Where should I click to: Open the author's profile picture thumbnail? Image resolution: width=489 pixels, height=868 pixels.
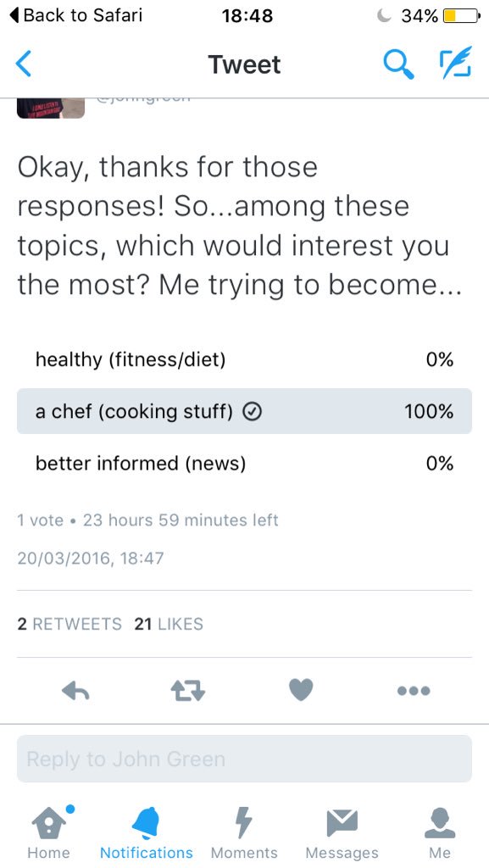coord(51,108)
